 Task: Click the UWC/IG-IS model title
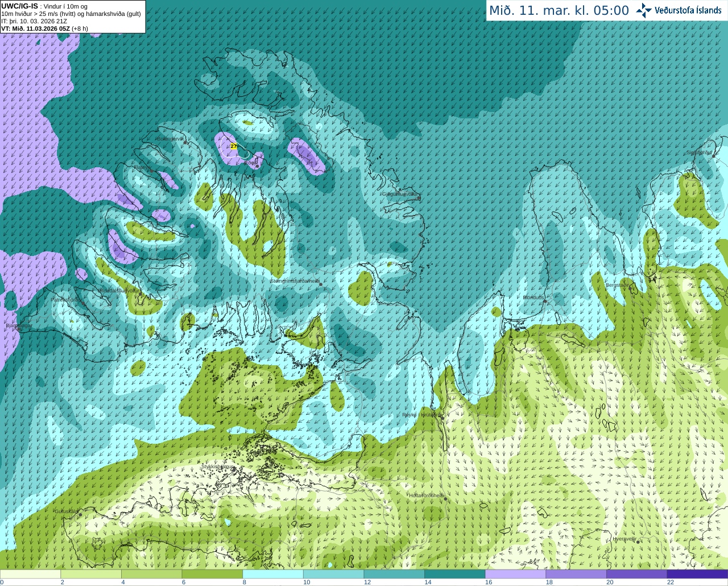click(x=19, y=6)
